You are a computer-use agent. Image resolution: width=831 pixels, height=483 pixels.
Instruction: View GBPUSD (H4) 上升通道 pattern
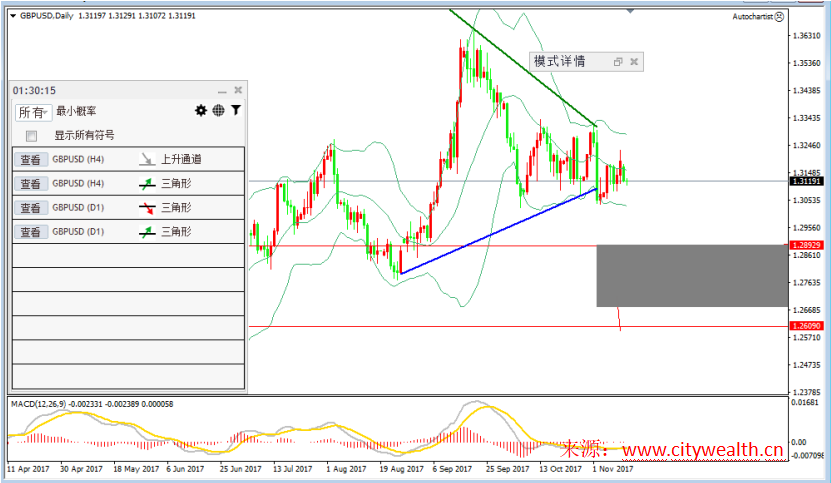(30, 160)
